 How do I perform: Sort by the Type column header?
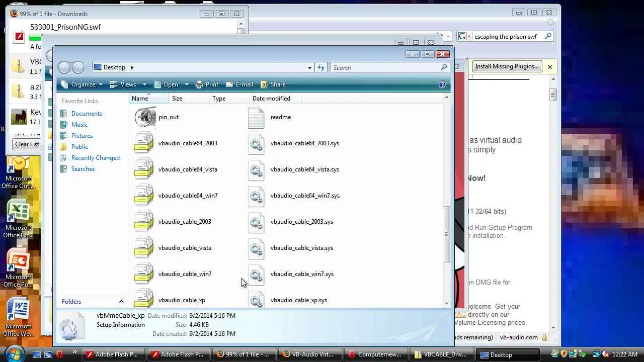229,99
